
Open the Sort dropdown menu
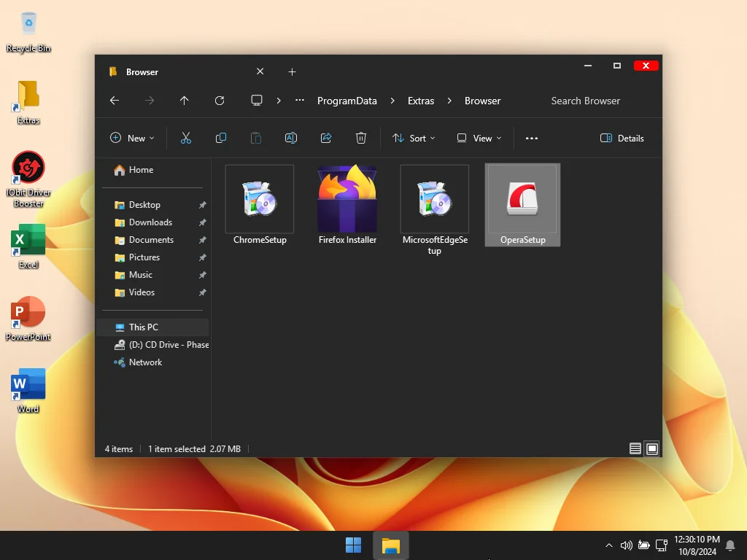coord(414,138)
